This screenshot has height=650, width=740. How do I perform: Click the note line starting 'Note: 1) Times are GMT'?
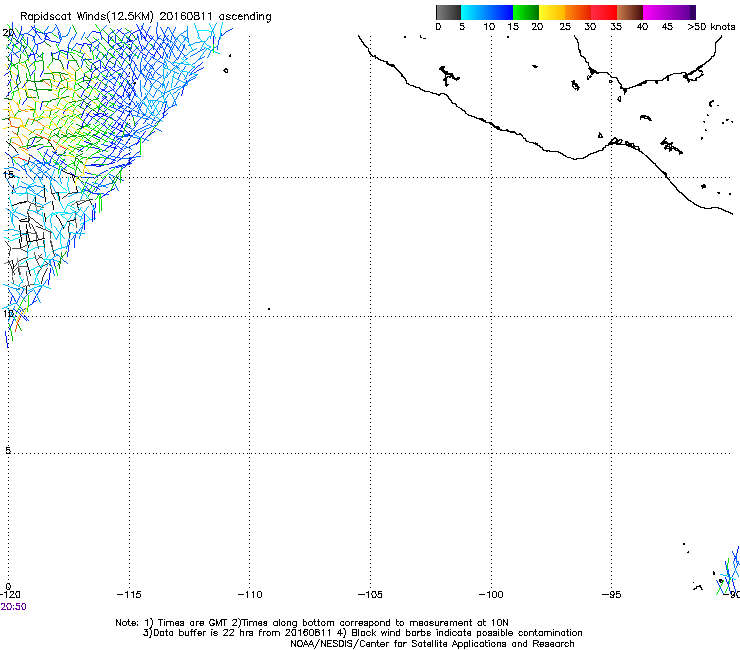(312, 623)
